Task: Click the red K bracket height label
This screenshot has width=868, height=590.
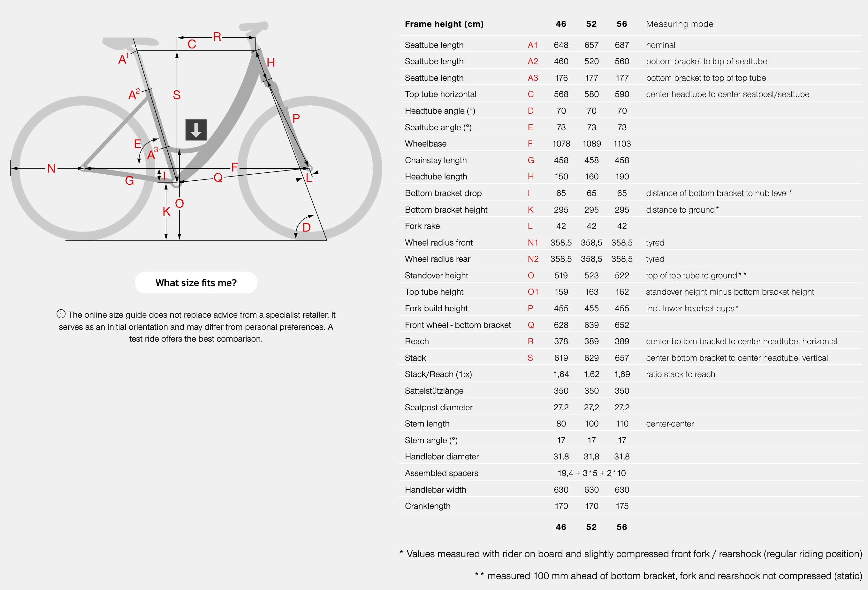Action: [167, 212]
